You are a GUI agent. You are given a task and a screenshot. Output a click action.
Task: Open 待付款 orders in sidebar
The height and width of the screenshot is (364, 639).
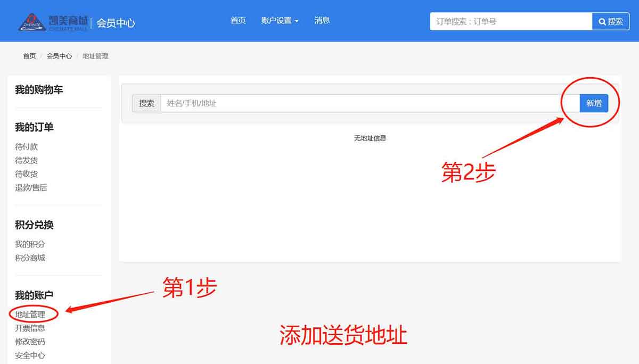point(27,147)
